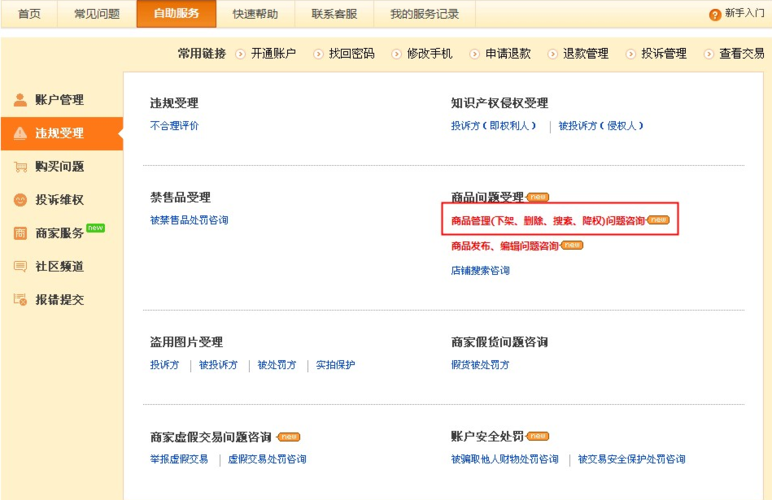Click the 被处罚方 link under 盗用图片受理
The width and height of the screenshot is (772, 500).
click(277, 365)
